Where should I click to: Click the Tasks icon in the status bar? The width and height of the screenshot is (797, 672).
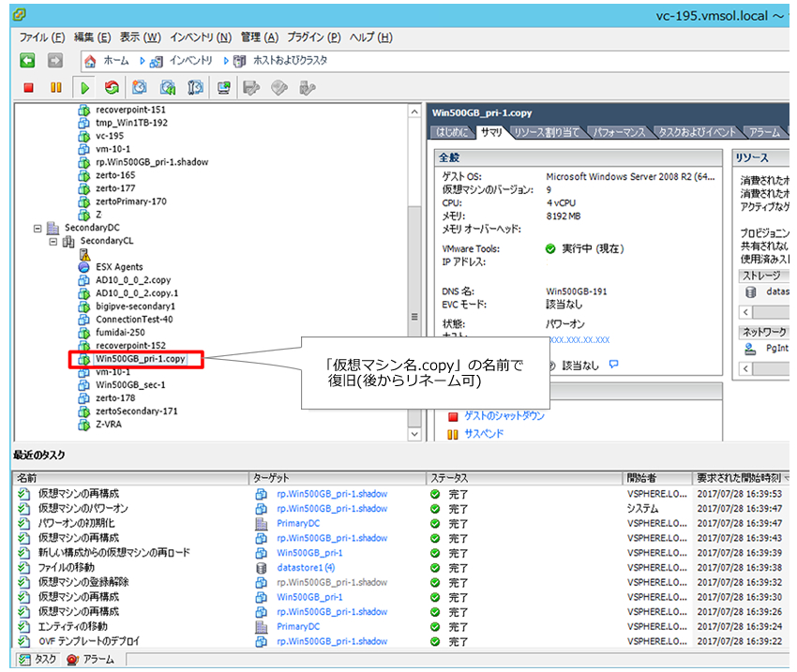click(23, 659)
